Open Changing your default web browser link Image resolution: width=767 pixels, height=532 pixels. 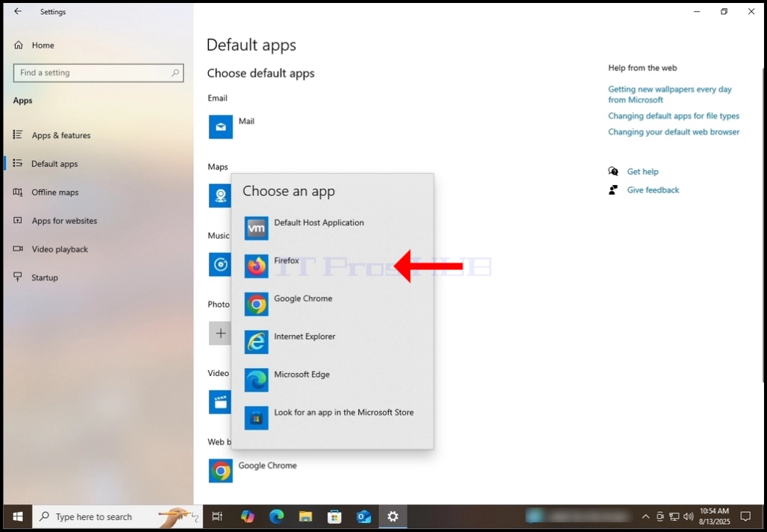click(674, 132)
